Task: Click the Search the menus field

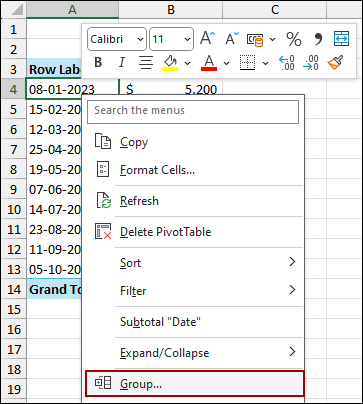Action: click(193, 111)
